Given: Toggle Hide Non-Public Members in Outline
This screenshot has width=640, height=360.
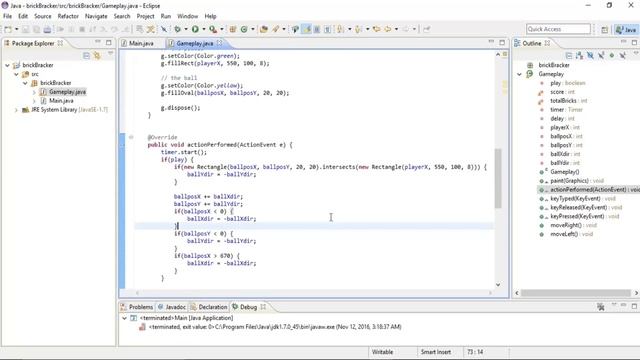Looking at the screenshot, I should (611, 55).
